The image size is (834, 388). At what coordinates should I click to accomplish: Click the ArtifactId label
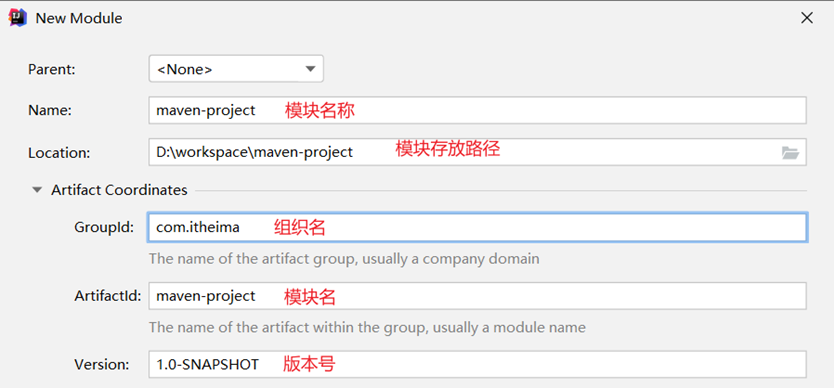108,296
